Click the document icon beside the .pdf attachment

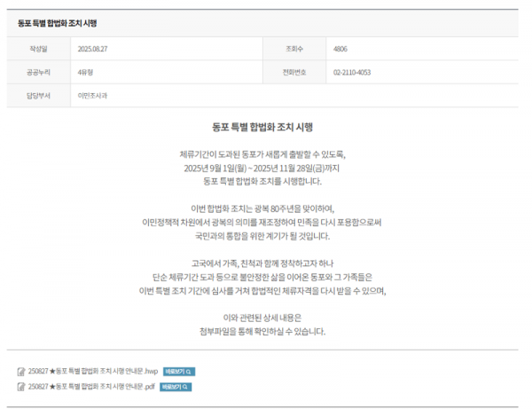click(21, 387)
